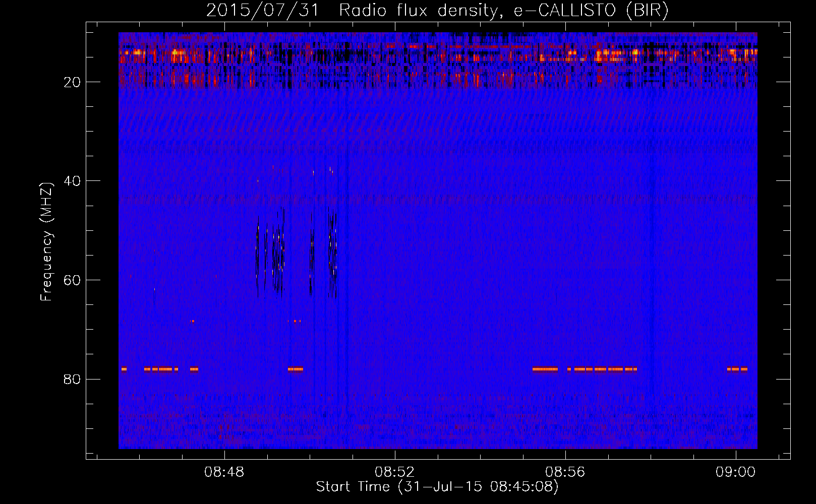The width and height of the screenshot is (816, 504).
Task: Click the 'Start Time (31-Jul-15 08:45:08)' axis label
Action: (437, 487)
